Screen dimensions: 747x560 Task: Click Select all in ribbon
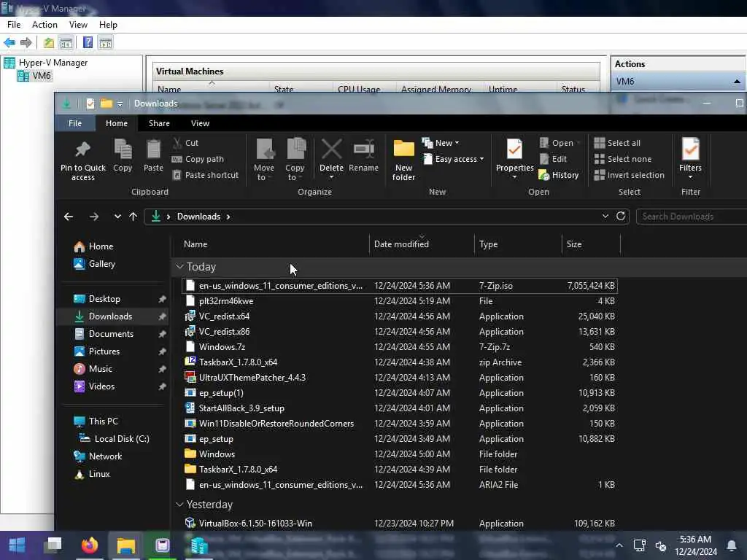(617, 143)
